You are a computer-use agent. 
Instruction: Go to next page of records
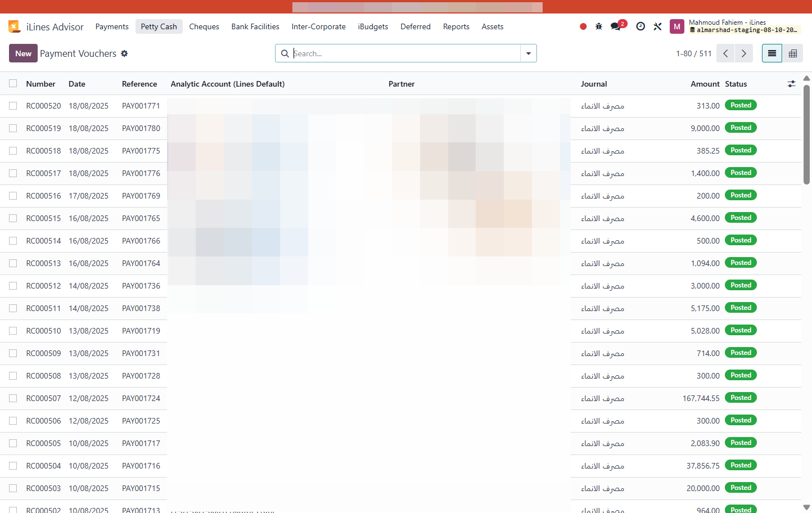pyautogui.click(x=744, y=53)
